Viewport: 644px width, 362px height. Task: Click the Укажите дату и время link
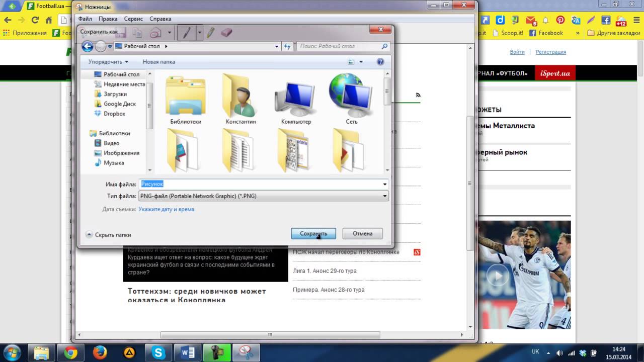coord(167,209)
